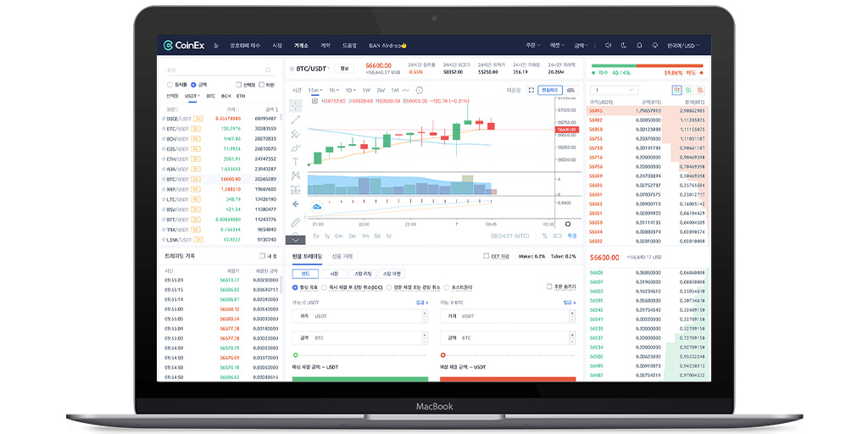Select the pattern drawing tool

tap(296, 175)
